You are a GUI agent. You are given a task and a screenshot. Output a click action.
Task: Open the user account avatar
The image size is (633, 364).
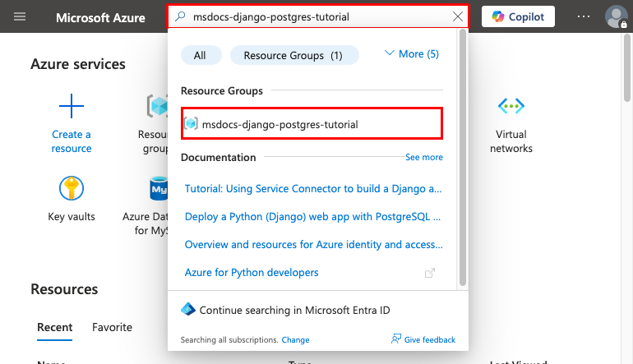[x=615, y=16]
